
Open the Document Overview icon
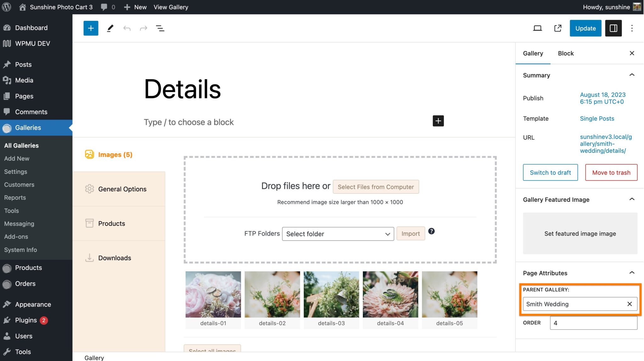pos(160,28)
